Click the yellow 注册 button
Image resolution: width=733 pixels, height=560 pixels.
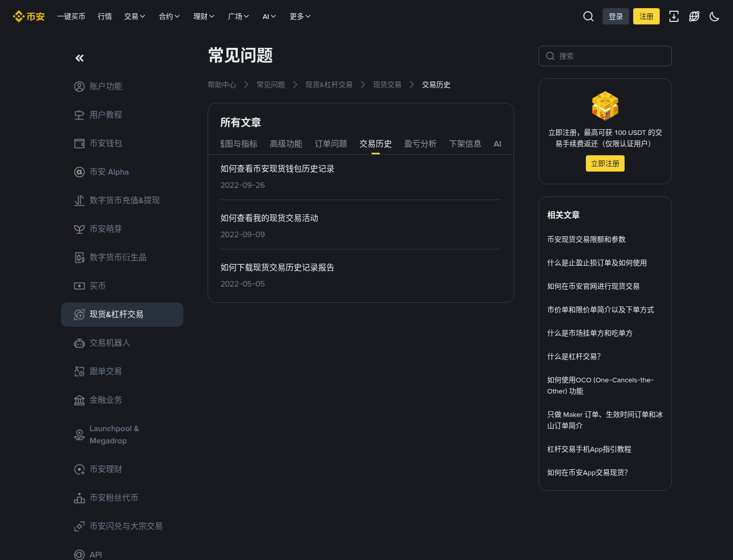pyautogui.click(x=646, y=16)
